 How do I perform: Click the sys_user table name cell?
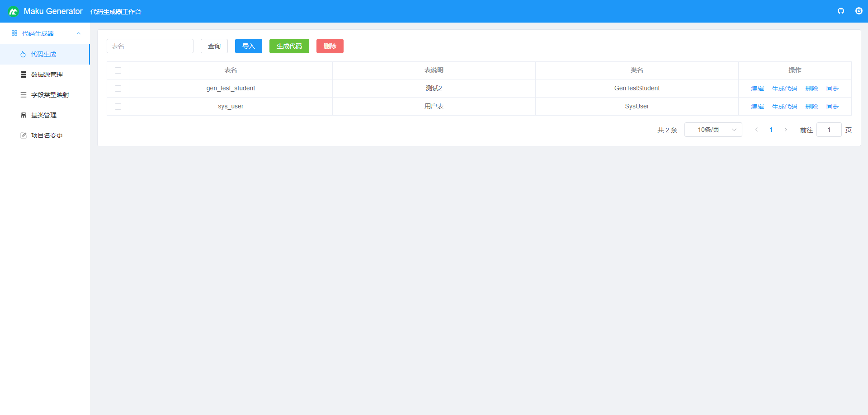tap(231, 106)
